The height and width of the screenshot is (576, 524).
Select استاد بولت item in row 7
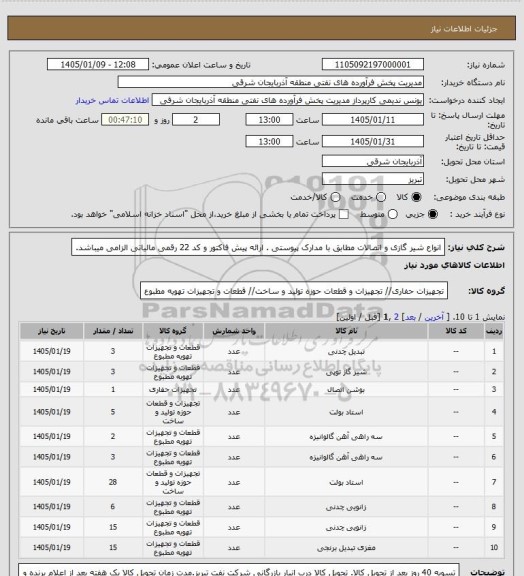[x=346, y=482]
